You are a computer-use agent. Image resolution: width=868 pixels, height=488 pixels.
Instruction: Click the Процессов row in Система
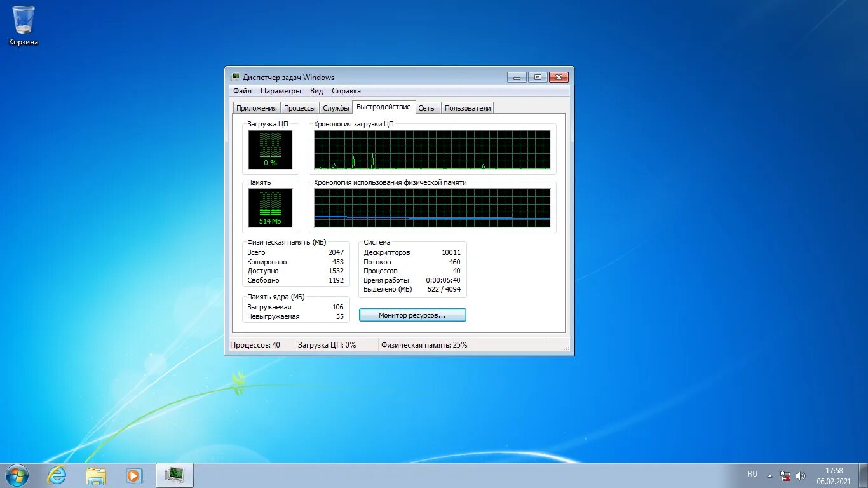pyautogui.click(x=412, y=271)
